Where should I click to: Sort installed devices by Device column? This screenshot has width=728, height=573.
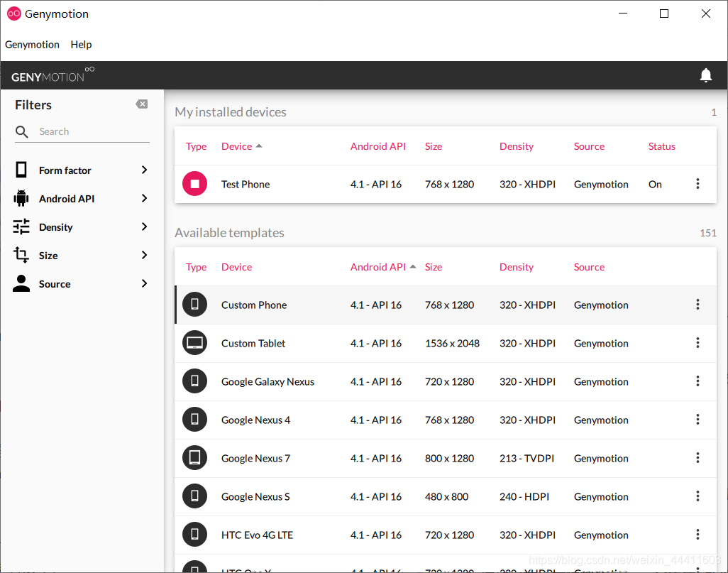click(x=242, y=146)
